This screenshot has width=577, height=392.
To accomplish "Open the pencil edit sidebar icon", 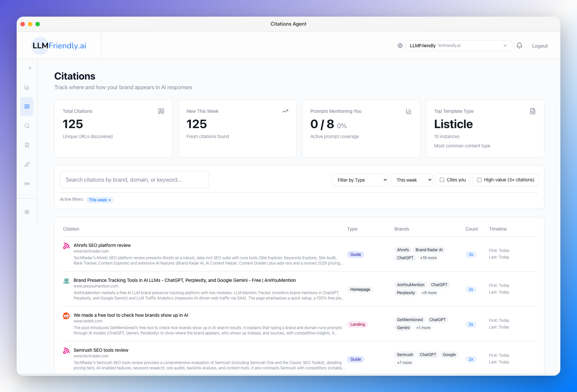I will pos(27,164).
